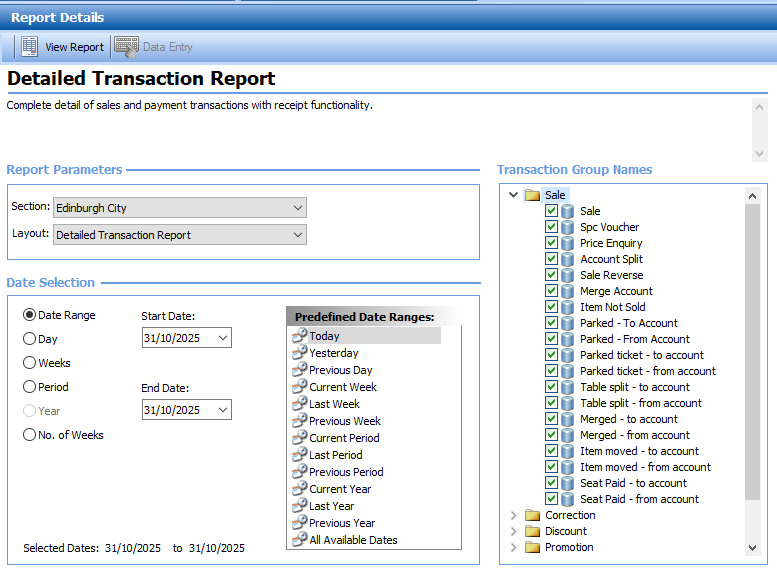This screenshot has height=568, width=777.
Task: Click the calendar icon next to Last Week
Action: coord(299,404)
